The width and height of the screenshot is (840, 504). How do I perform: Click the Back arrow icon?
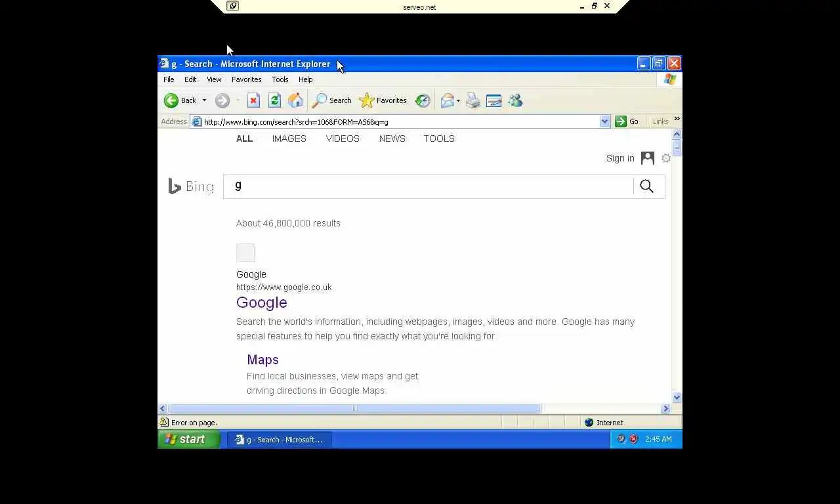tap(171, 100)
